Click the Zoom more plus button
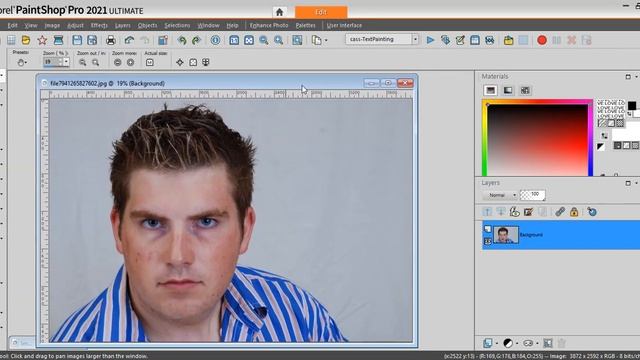 click(x=131, y=62)
